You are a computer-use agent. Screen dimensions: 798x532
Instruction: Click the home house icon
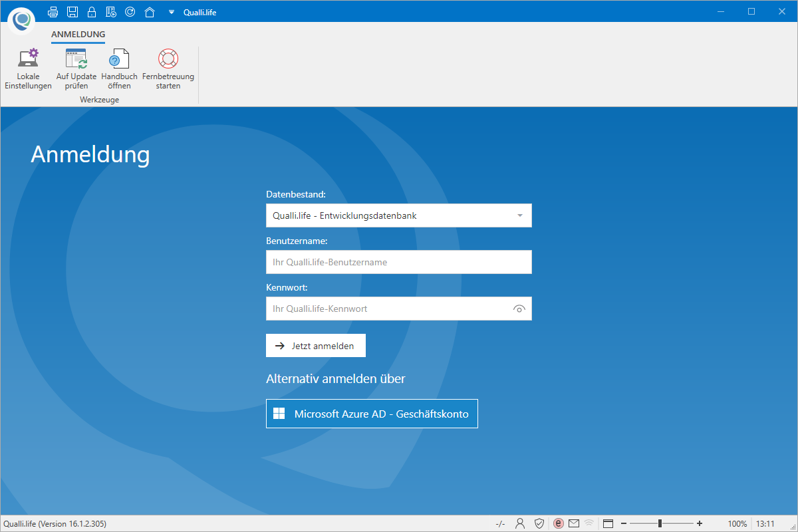pyautogui.click(x=150, y=11)
